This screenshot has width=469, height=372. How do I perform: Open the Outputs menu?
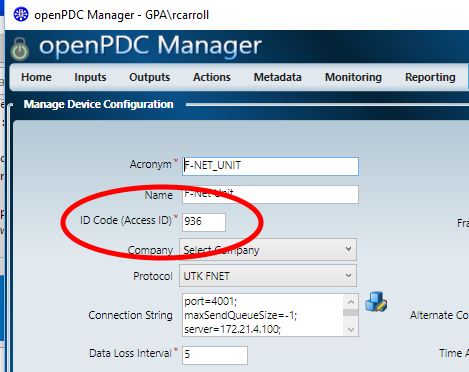[x=150, y=77]
